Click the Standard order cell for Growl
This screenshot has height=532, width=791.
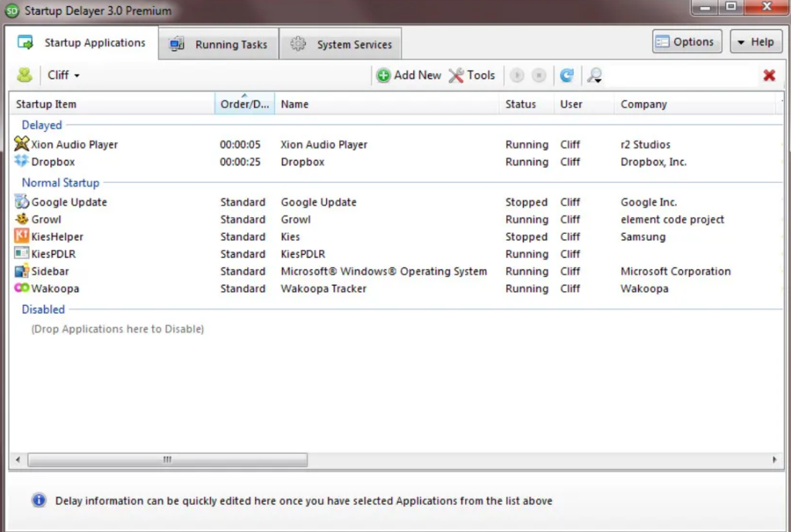pos(243,219)
